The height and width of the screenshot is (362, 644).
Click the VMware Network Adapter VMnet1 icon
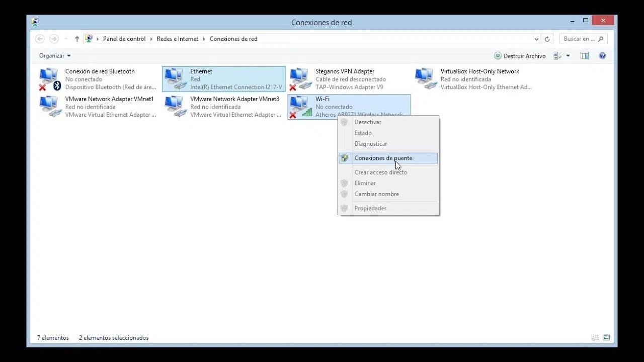point(49,107)
